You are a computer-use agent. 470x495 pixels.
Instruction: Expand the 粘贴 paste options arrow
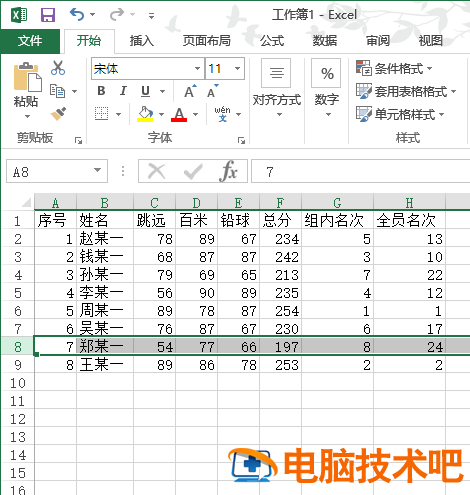pyautogui.click(x=27, y=116)
